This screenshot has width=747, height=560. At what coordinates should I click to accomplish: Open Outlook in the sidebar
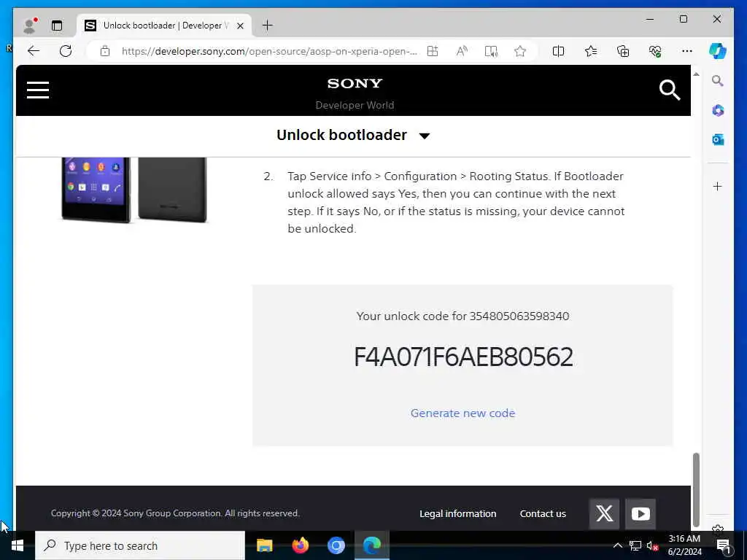click(718, 139)
